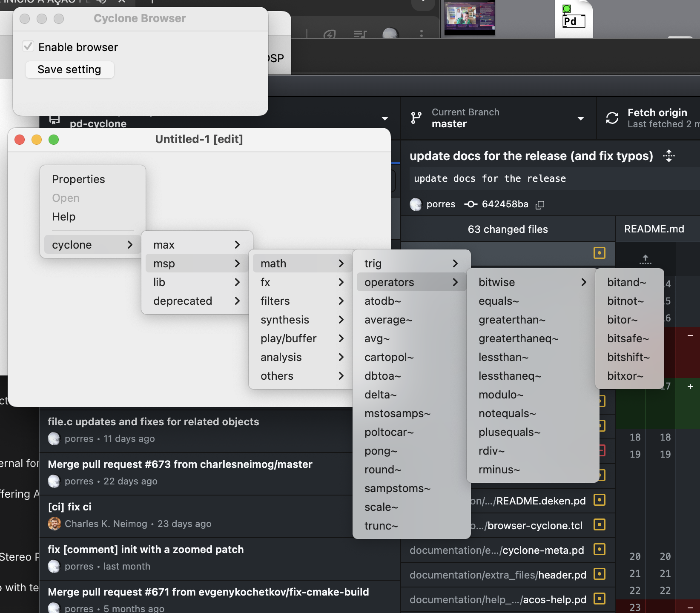Click porres avatar next to the commit hash

click(x=416, y=204)
